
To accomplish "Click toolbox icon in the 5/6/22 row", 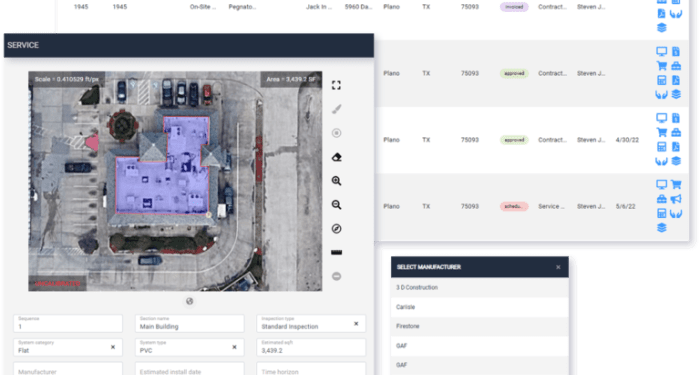I will tap(662, 199).
